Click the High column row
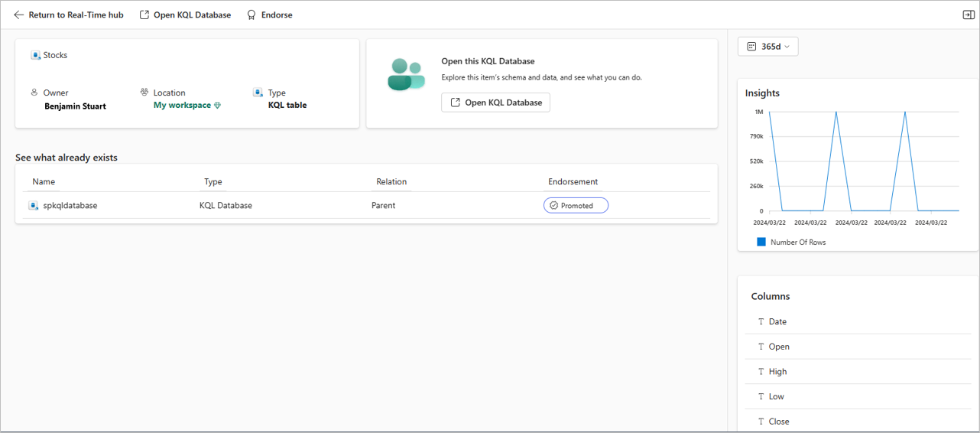The image size is (980, 433). 858,372
